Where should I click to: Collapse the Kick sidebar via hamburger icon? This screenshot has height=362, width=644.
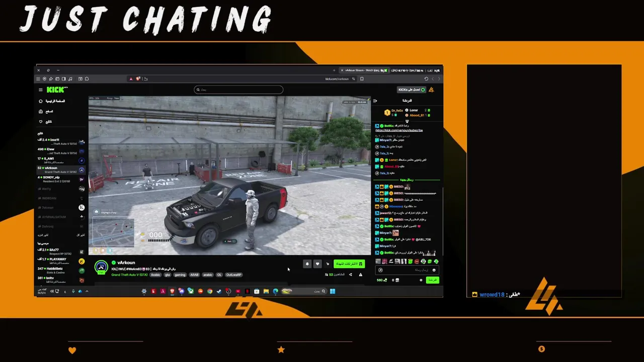tap(41, 89)
